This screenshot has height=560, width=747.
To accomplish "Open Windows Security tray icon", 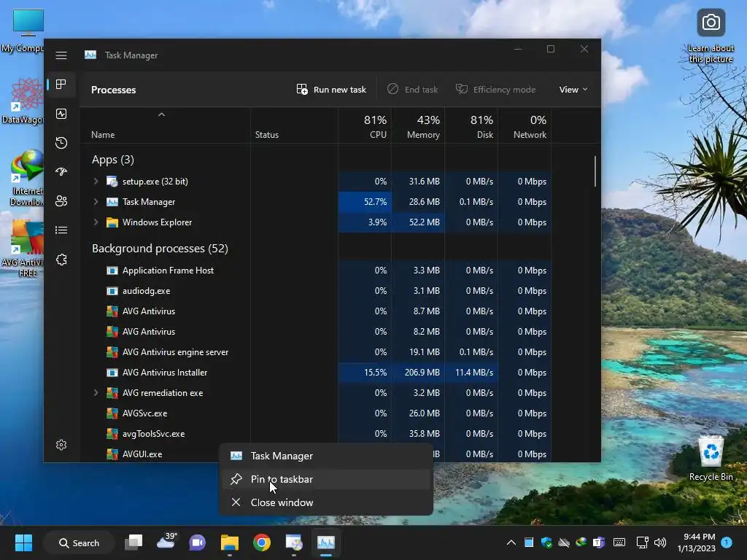I will point(546,542).
